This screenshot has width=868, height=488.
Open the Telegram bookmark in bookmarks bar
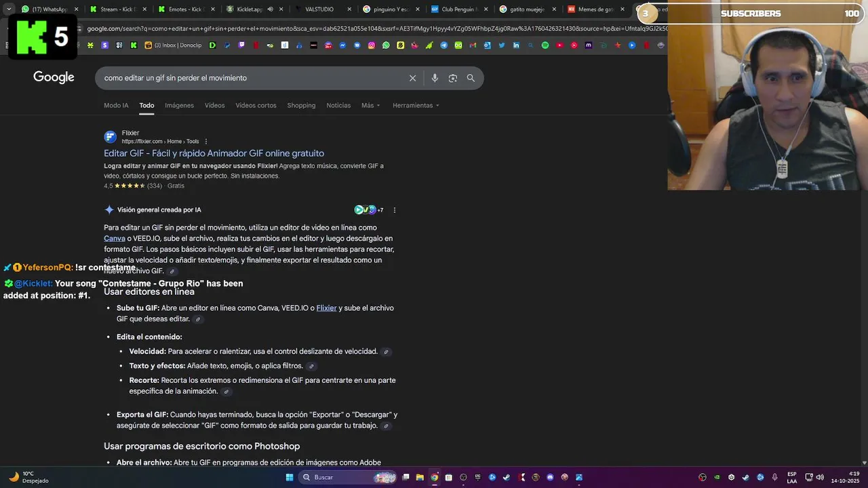coord(443,45)
